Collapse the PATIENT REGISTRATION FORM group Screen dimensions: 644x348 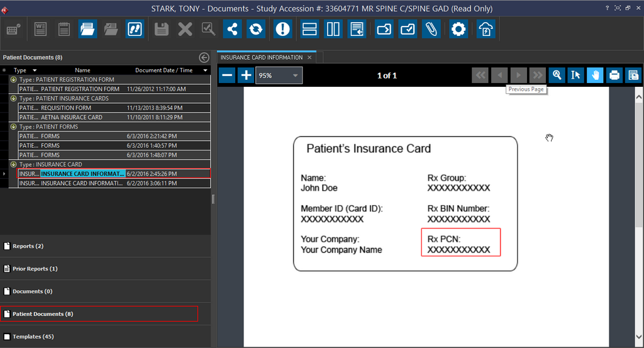[x=13, y=80]
